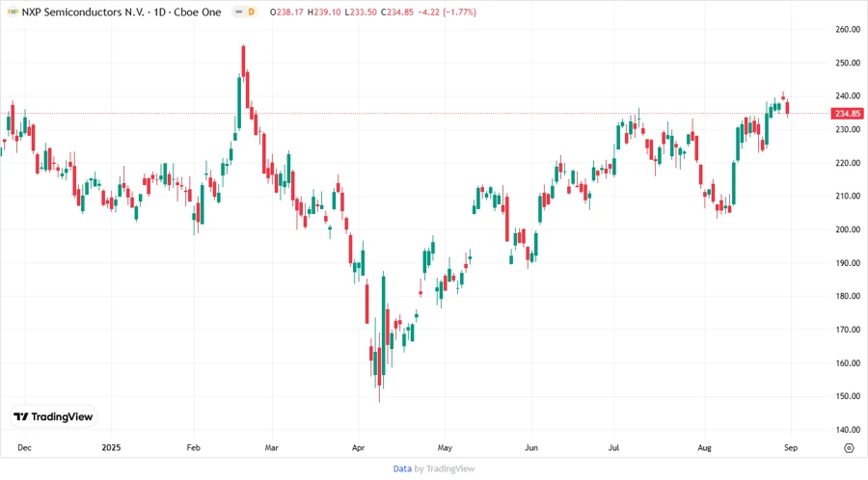Viewport: 868px width, 480px height.
Task: Click the 260.00 price axis label
Action: (x=848, y=29)
